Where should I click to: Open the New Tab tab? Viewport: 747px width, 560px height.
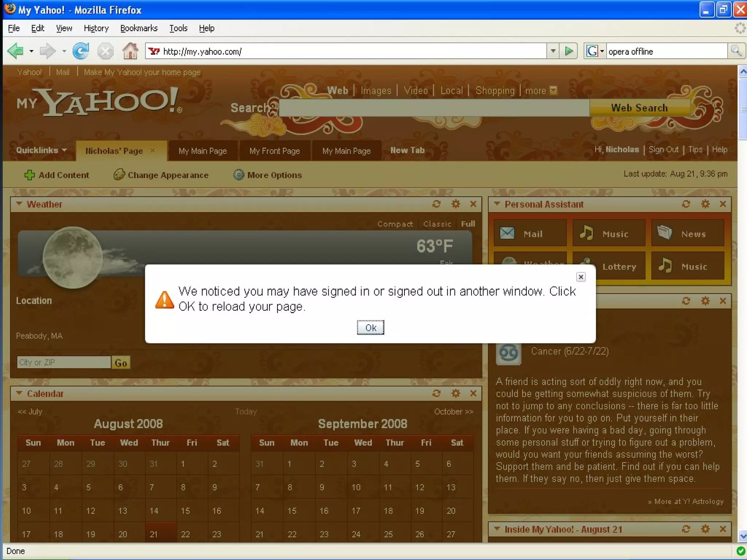[x=407, y=150]
